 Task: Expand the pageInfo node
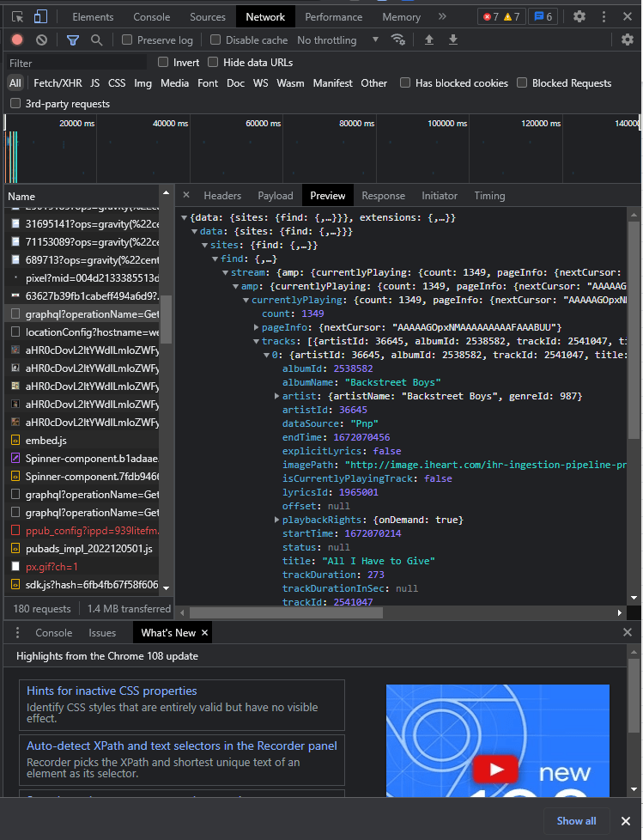pyautogui.click(x=256, y=326)
